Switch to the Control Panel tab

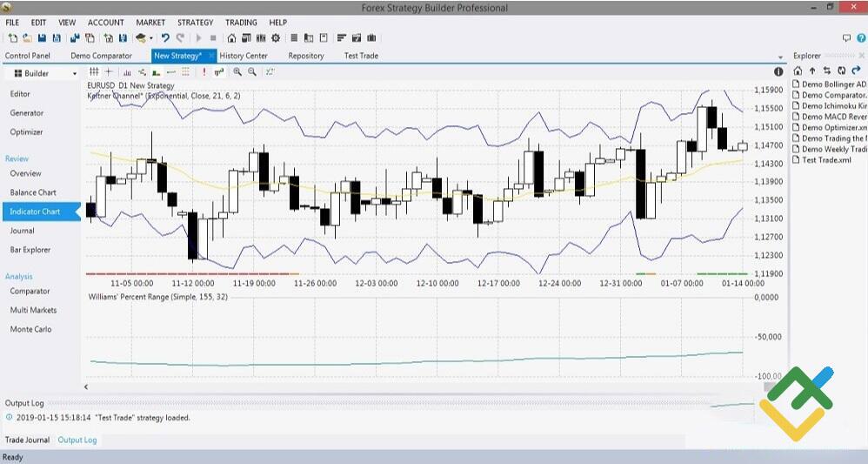tap(28, 56)
